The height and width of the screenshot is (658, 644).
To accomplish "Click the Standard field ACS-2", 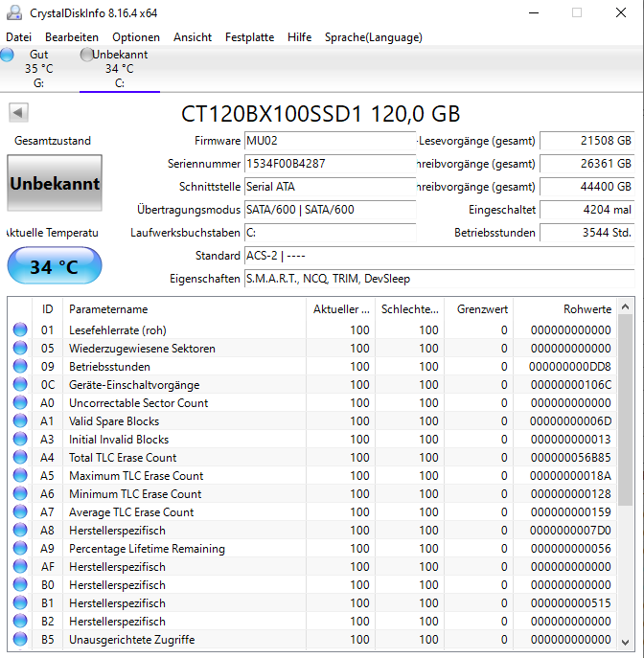I will coord(440,256).
